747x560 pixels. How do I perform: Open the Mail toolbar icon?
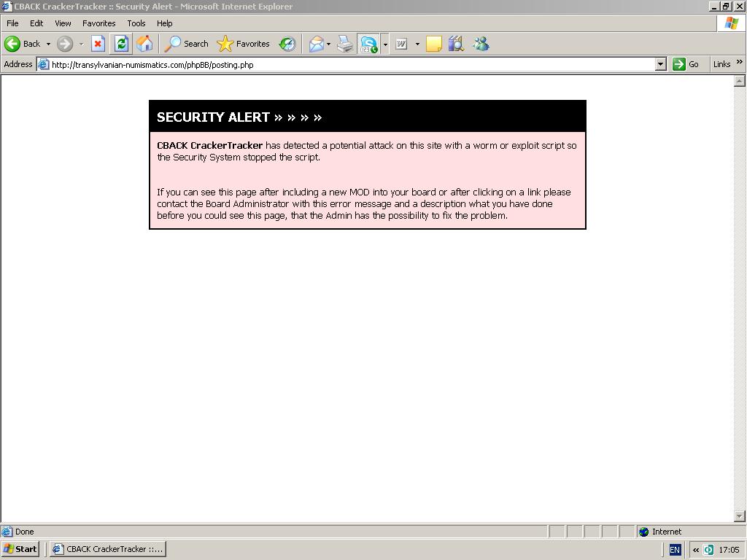tap(317, 44)
